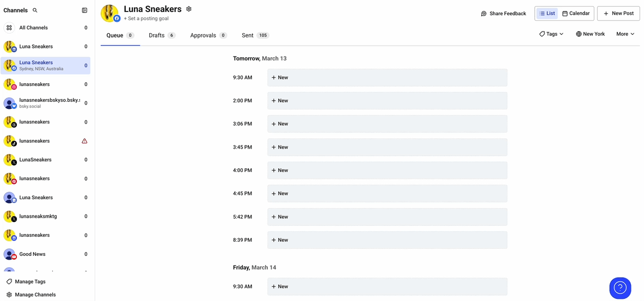Switch to the Approvals tab

(208, 35)
